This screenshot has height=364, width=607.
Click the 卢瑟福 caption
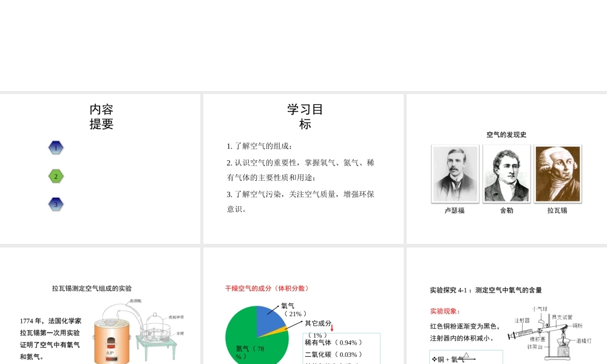455,211
